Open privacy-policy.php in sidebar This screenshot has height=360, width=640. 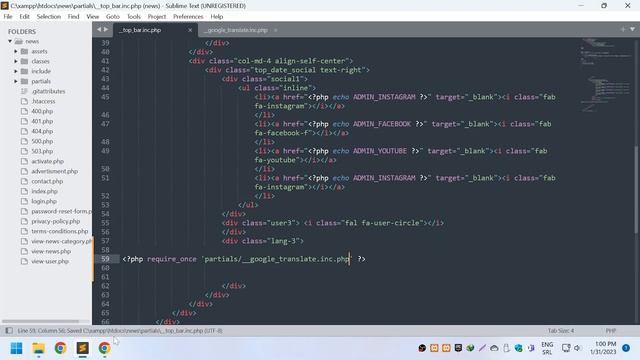(56, 221)
